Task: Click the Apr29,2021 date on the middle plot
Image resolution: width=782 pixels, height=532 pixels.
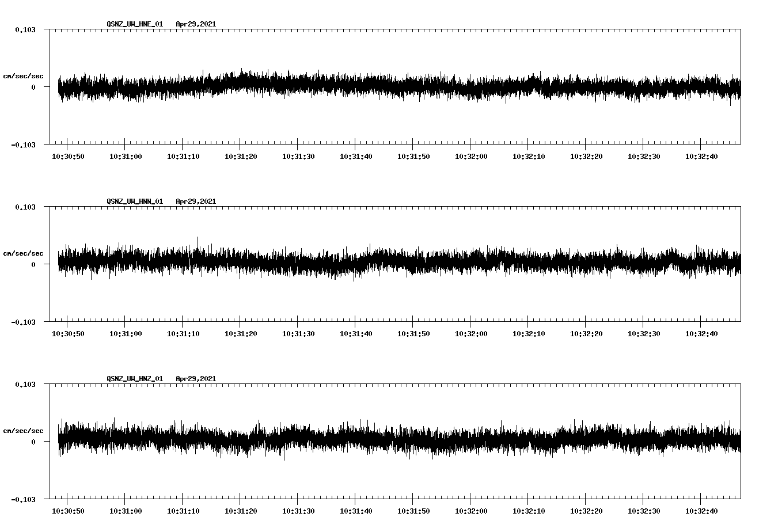Action: click(x=196, y=202)
